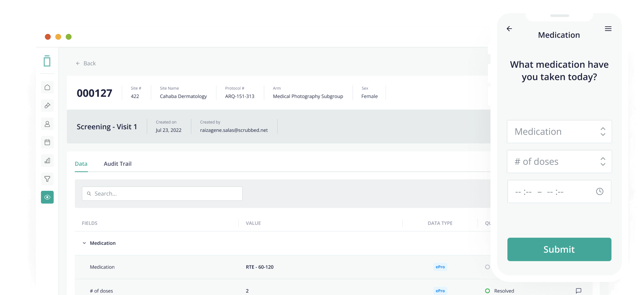
Task: Click the site number 422
Action: [x=135, y=96]
